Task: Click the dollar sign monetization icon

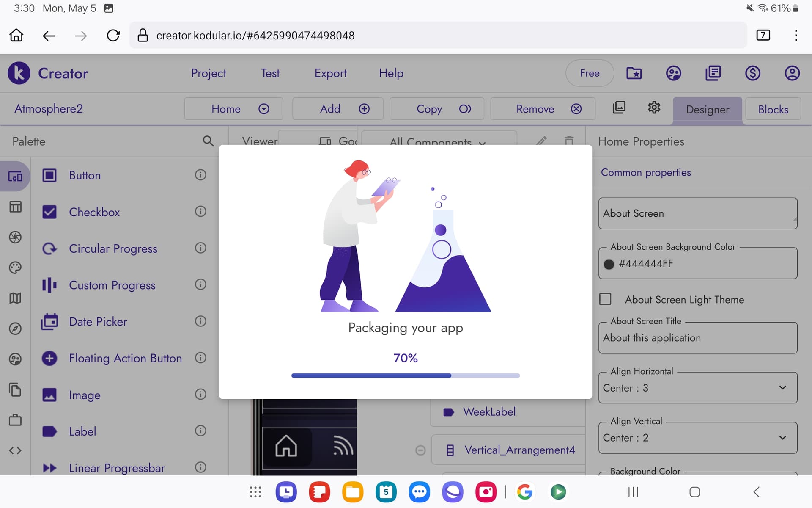Action: (752, 73)
